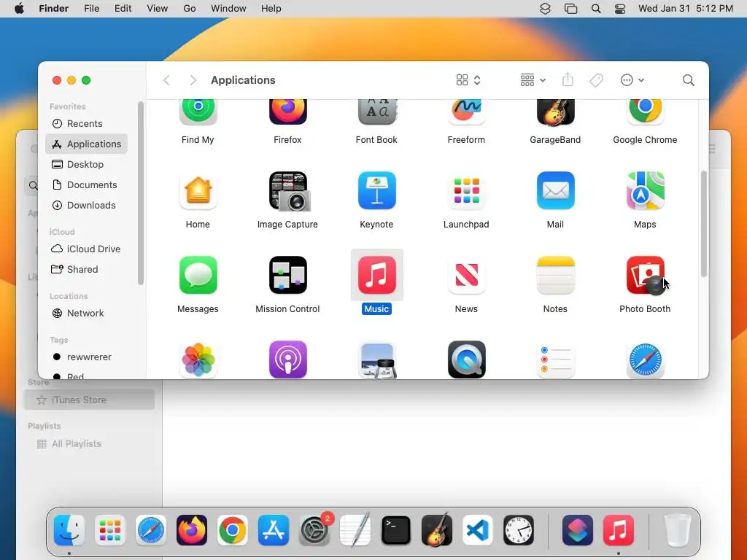
Task: Select the Messages app icon
Action: 198,275
